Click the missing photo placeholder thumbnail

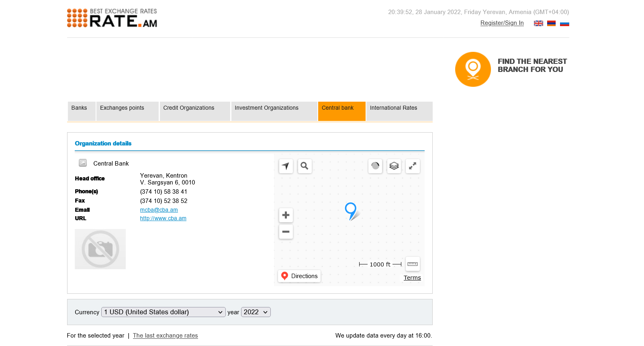click(100, 249)
